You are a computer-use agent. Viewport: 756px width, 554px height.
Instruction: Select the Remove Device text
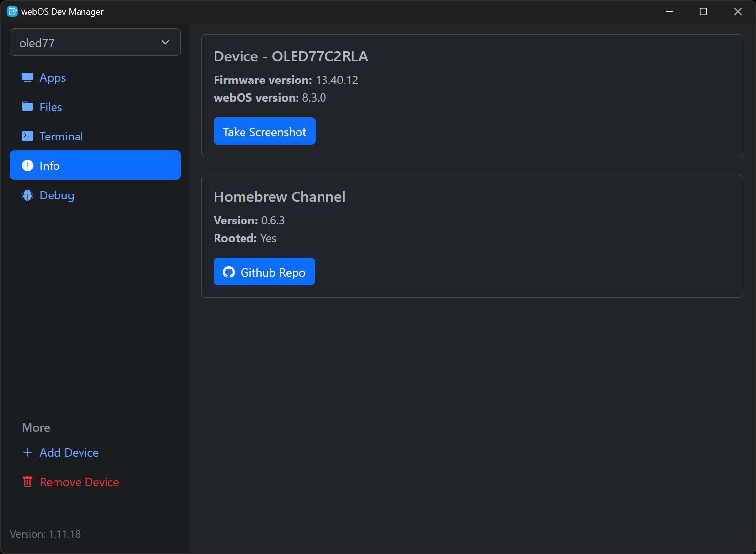coord(80,482)
